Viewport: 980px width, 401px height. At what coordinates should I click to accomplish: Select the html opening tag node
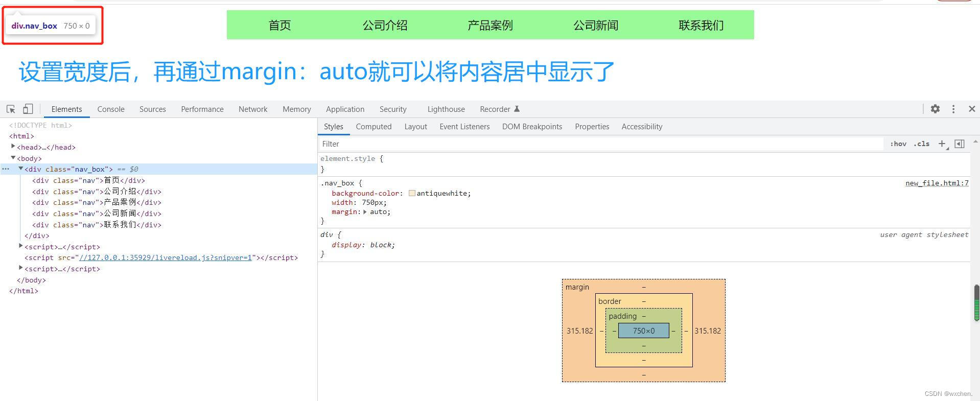(21, 136)
